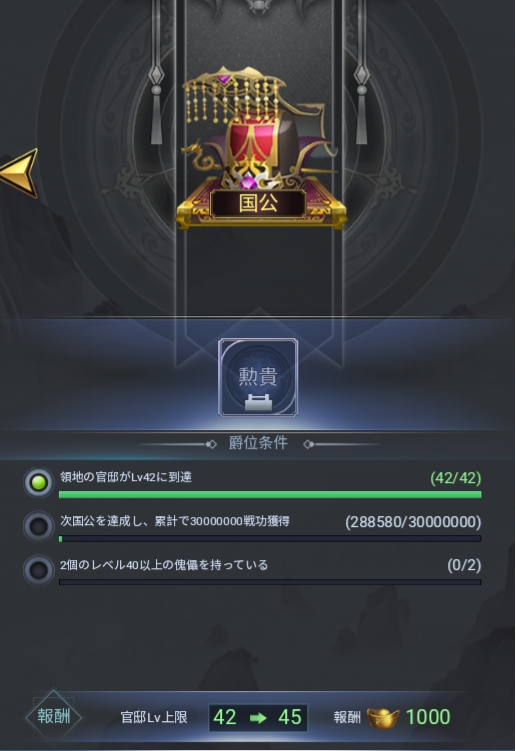Go to previous rank with gold arrow
This screenshot has height=751, width=516.
pyautogui.click(x=20, y=172)
